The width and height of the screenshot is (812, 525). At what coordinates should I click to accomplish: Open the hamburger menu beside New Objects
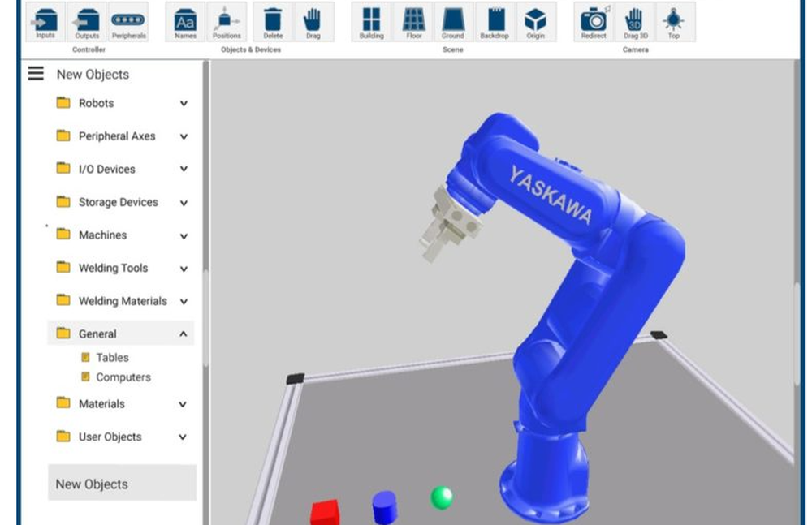(36, 74)
